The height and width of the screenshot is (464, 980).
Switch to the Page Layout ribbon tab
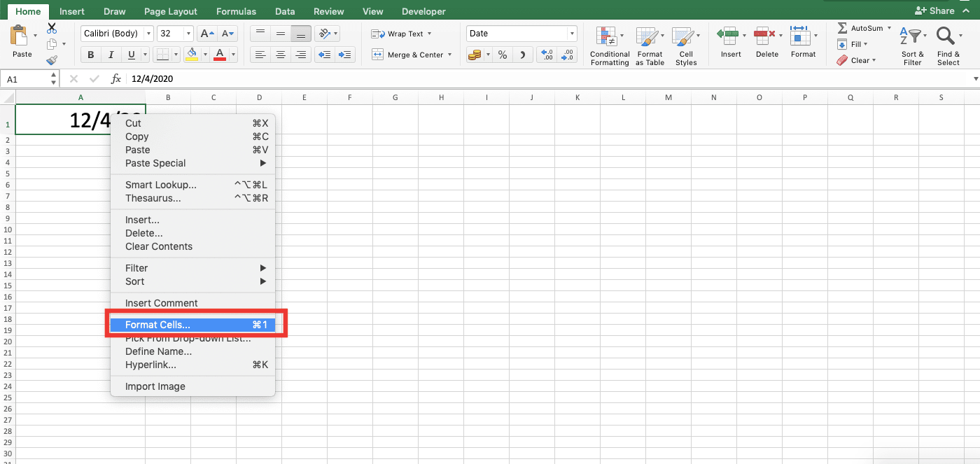coord(170,10)
